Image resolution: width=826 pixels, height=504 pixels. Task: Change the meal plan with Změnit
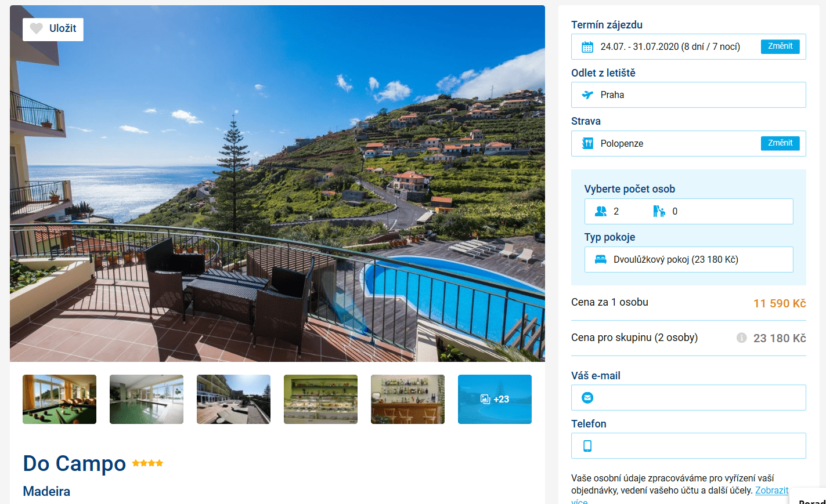(780, 143)
